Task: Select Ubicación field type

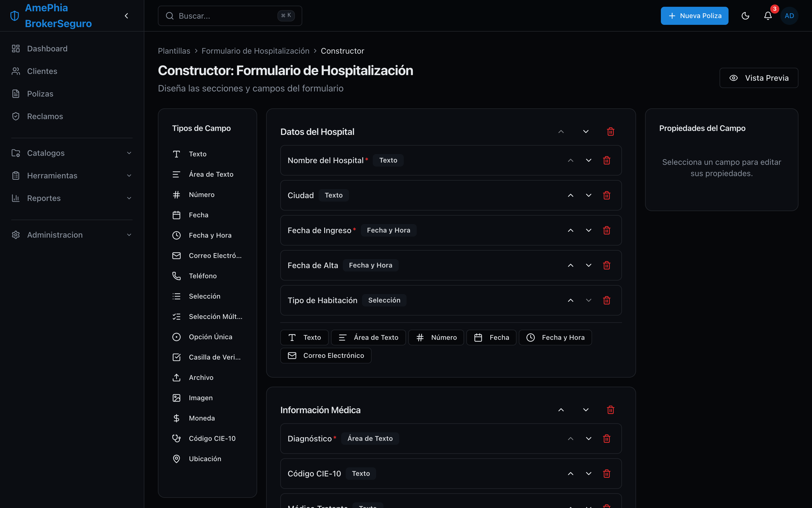Action: click(207, 459)
